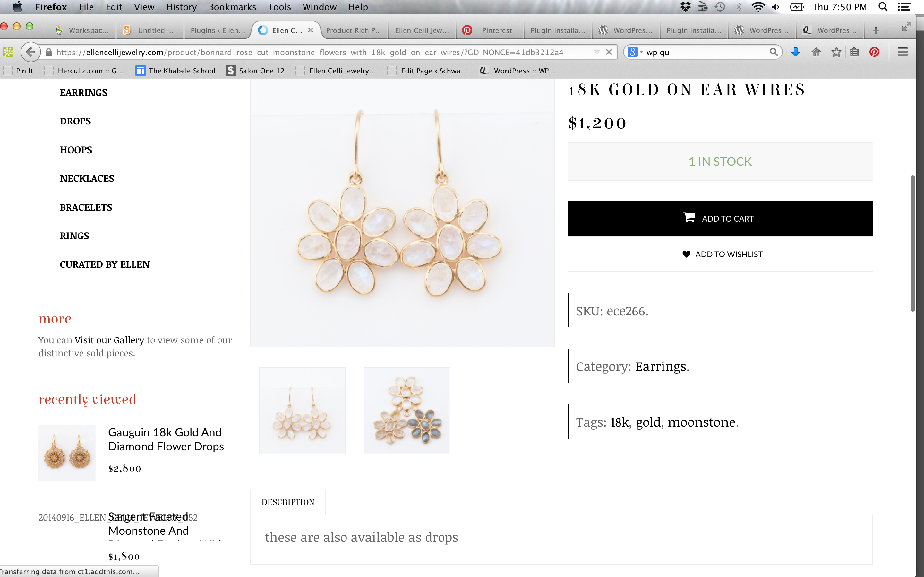924x577 pixels.
Task: Open the Firefox hamburger menu
Action: tap(903, 52)
